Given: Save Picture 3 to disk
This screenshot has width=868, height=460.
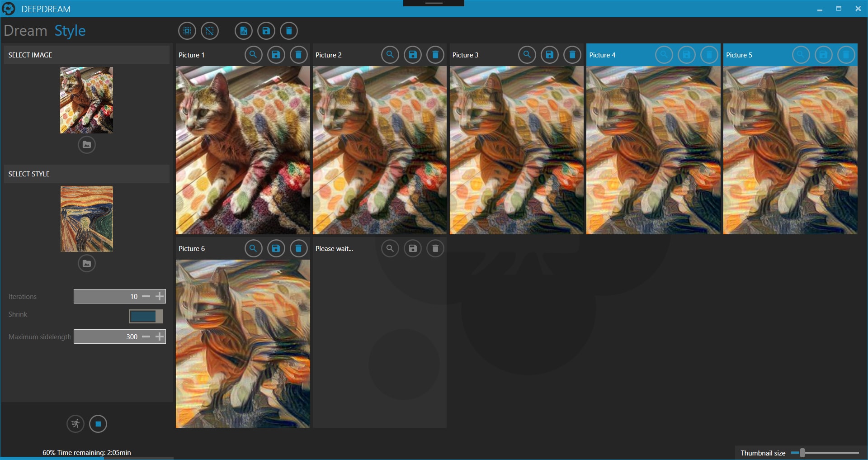Looking at the screenshot, I should click(550, 55).
